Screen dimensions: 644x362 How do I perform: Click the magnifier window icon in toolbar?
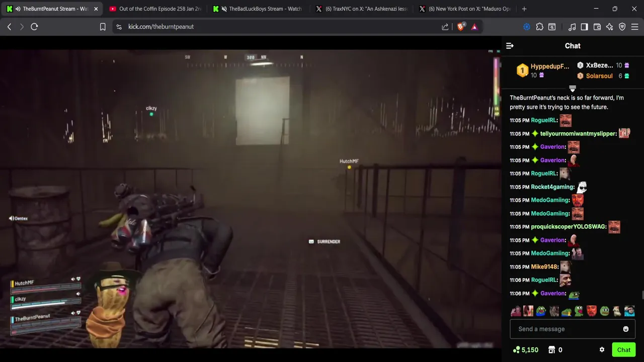click(552, 27)
